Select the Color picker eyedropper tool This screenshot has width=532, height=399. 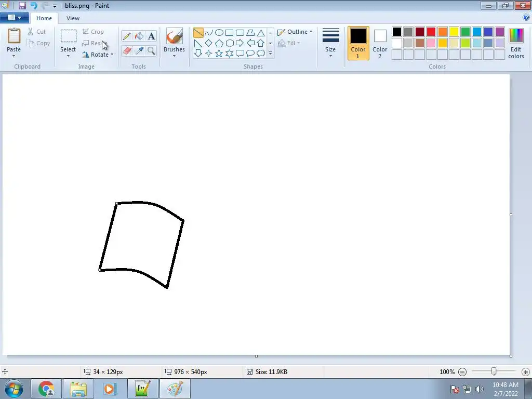tap(139, 50)
